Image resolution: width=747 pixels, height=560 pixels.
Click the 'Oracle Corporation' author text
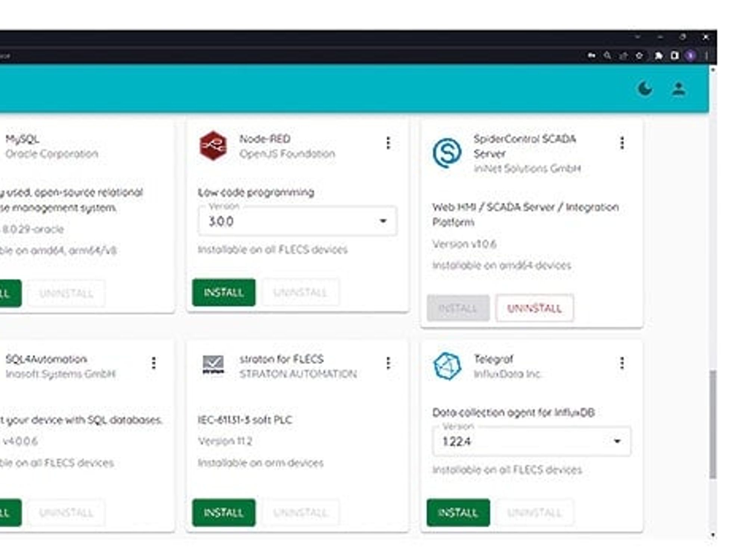(52, 153)
